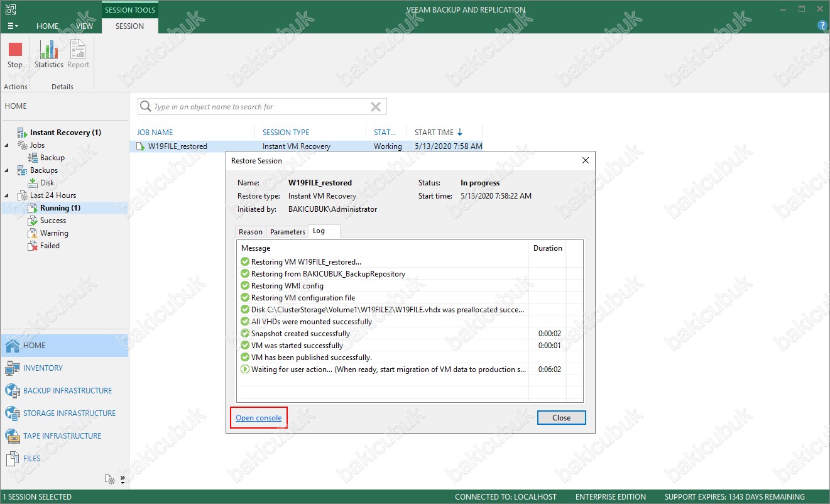This screenshot has width=830, height=504.
Task: Click the Duration column header
Action: (x=547, y=248)
